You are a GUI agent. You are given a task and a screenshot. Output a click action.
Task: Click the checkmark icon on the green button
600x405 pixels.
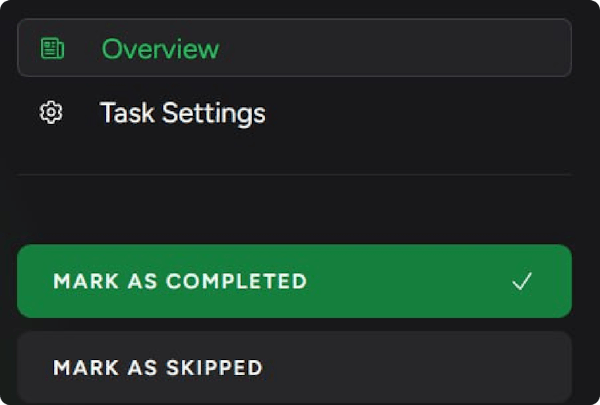pyautogui.click(x=521, y=282)
